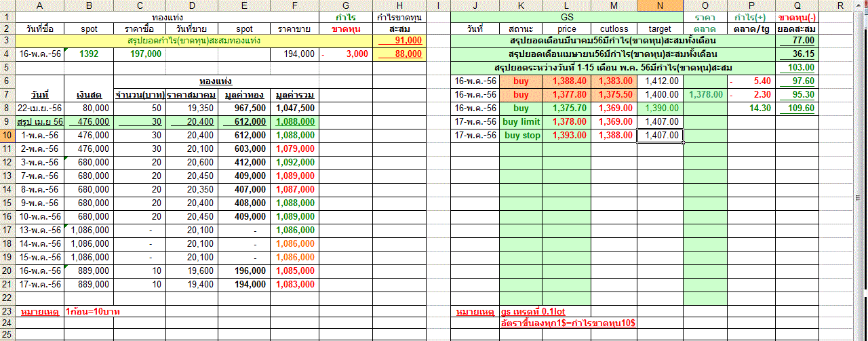Click the buy stop status cell
The width and height of the screenshot is (868, 341).
[521, 136]
